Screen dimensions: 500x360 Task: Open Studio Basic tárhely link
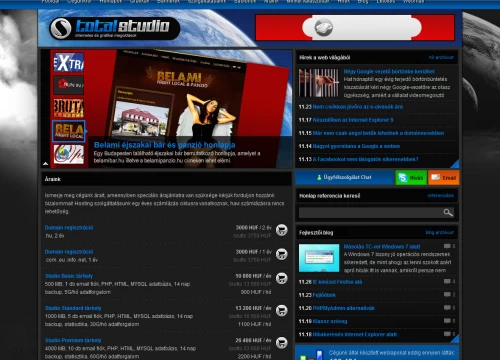tap(69, 276)
